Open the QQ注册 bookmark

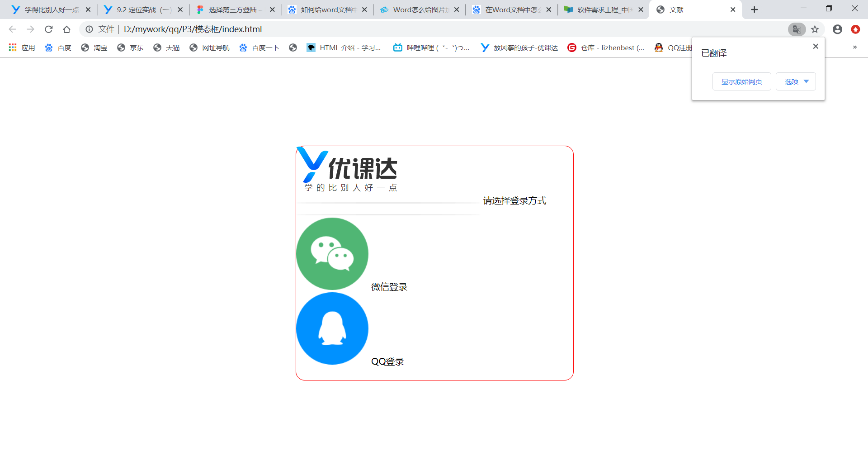click(673, 48)
